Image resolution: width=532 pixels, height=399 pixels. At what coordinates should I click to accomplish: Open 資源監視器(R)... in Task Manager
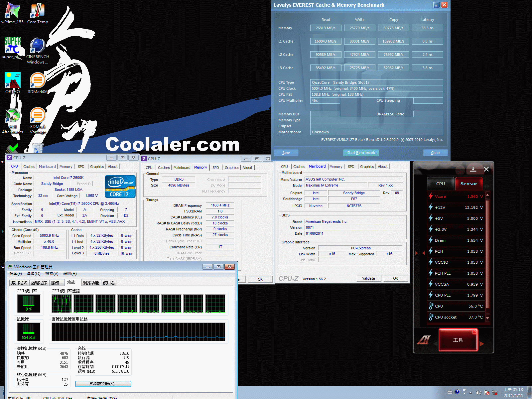103,384
